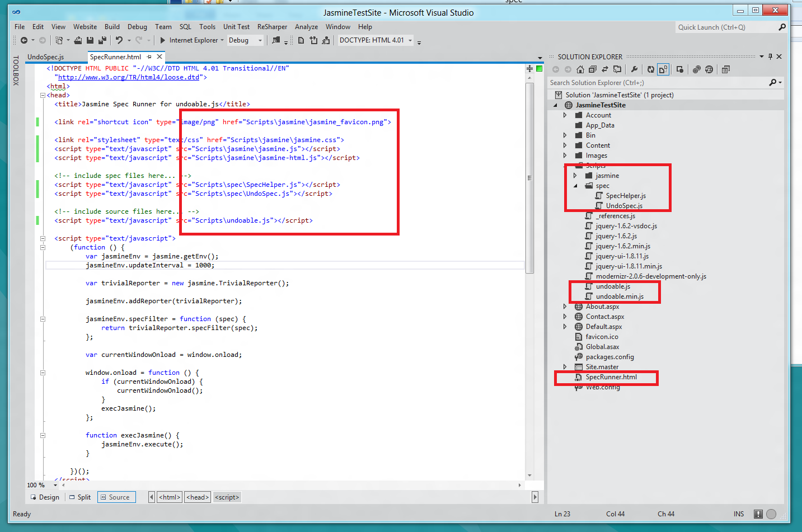The height and width of the screenshot is (532, 802).
Task: Switch to Source view
Action: (x=116, y=497)
